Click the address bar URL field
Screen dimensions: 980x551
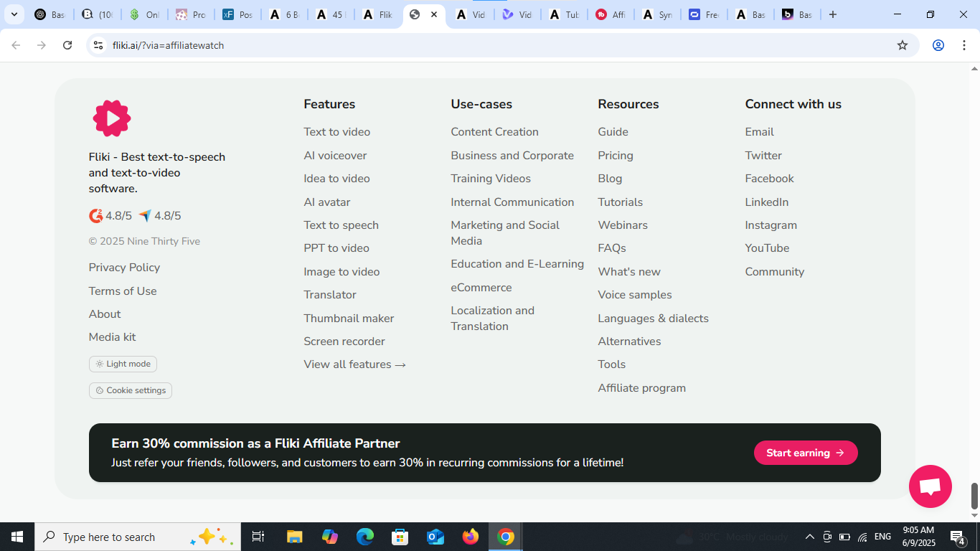click(502, 45)
